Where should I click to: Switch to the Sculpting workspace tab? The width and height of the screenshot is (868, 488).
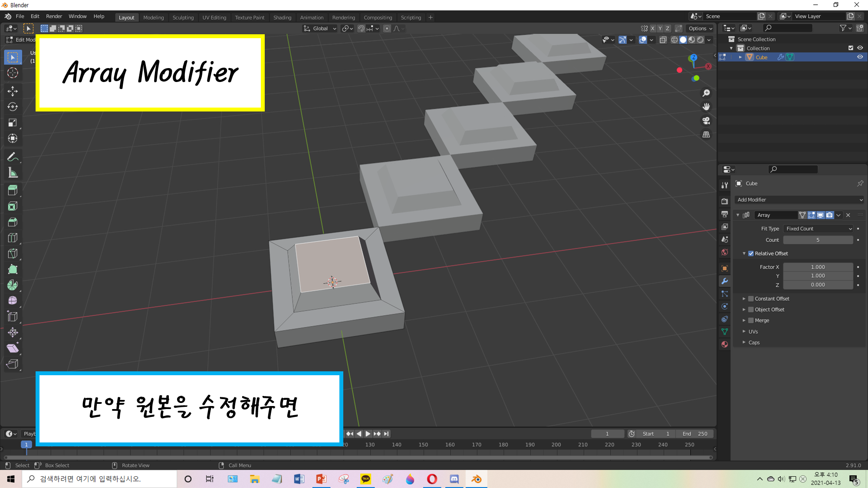tap(183, 17)
